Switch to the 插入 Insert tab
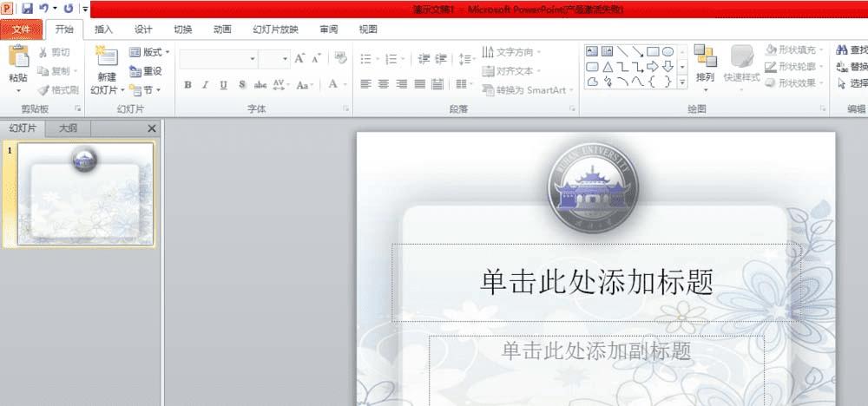Screen dimensions: 868x406 (103, 29)
